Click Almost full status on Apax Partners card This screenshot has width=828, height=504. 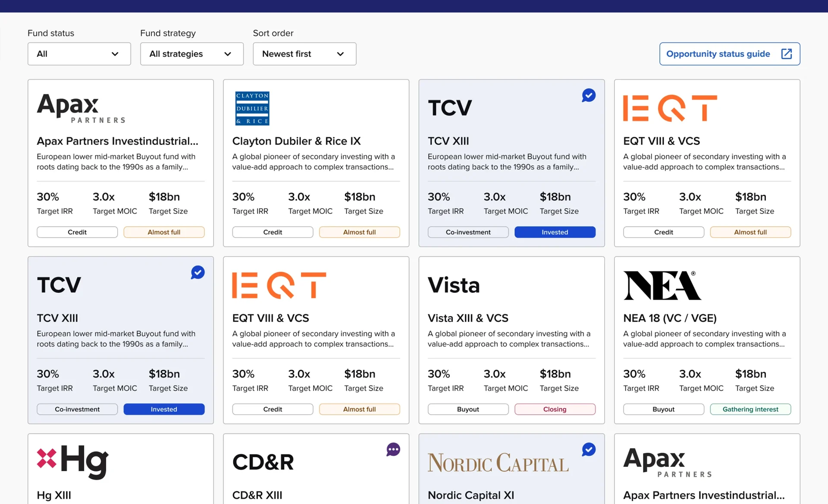(x=164, y=232)
